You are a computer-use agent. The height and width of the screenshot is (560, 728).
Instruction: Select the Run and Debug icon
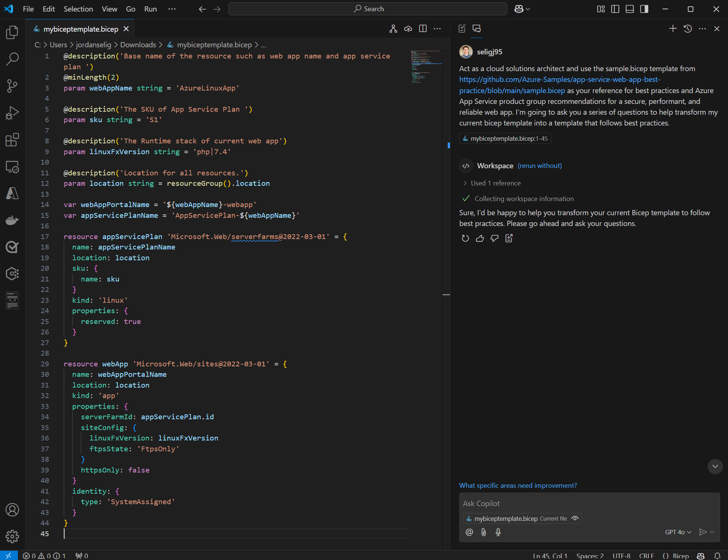tap(12, 112)
